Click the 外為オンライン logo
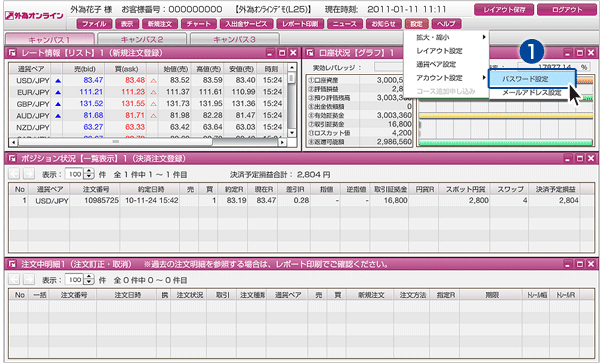The width and height of the screenshot is (600, 363). 34,16
